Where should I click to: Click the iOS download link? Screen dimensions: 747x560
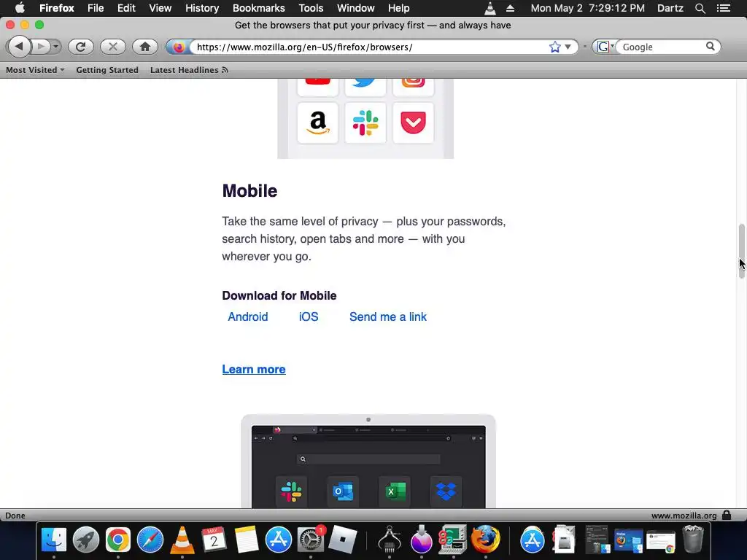(309, 316)
